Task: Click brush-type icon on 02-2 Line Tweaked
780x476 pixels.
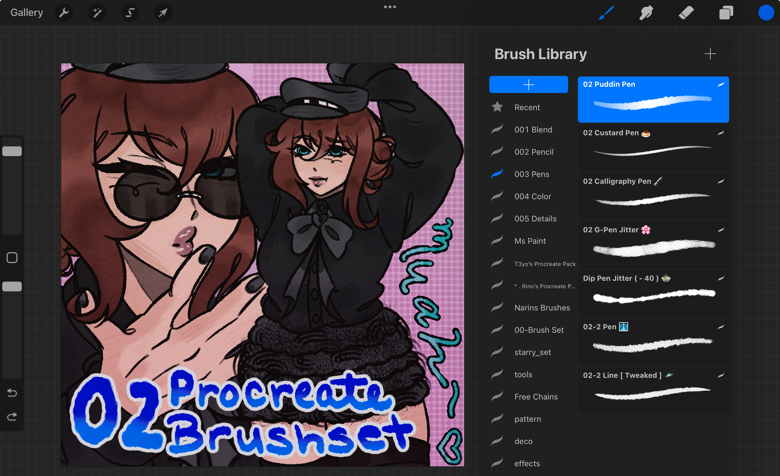Action: click(x=721, y=376)
